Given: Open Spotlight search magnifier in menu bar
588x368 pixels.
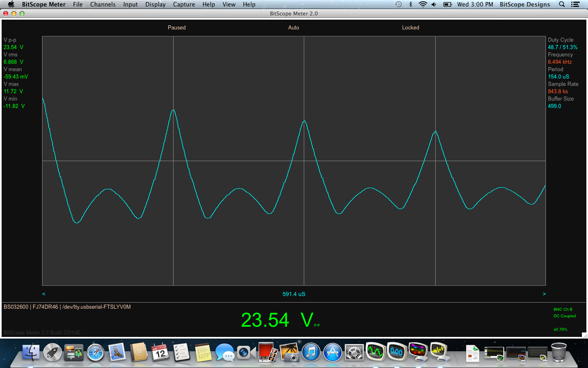Looking at the screenshot, I should (x=562, y=4).
